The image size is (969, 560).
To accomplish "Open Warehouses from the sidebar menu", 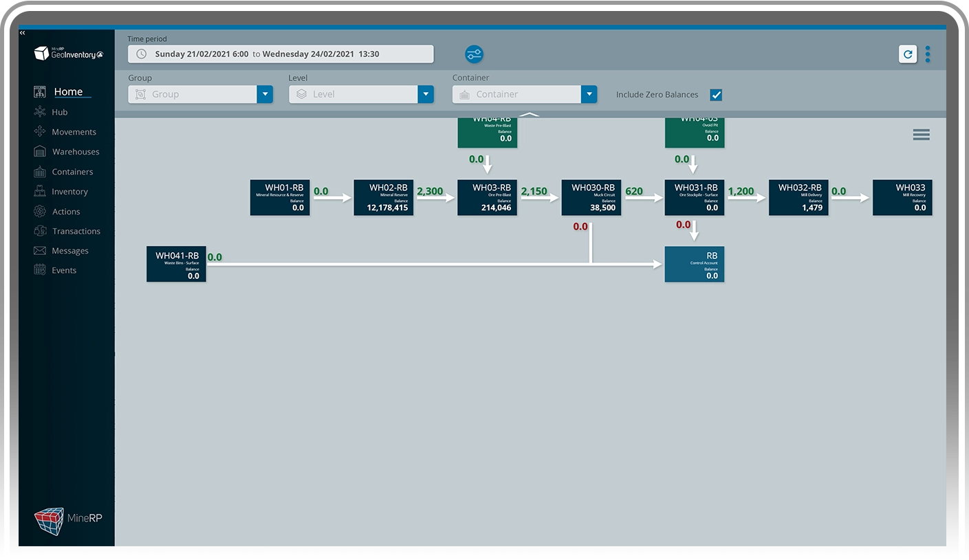I will 75,152.
